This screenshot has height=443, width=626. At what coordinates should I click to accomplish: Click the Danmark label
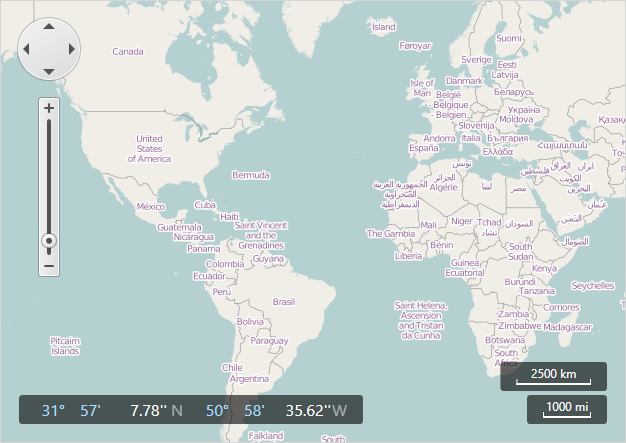point(464,81)
